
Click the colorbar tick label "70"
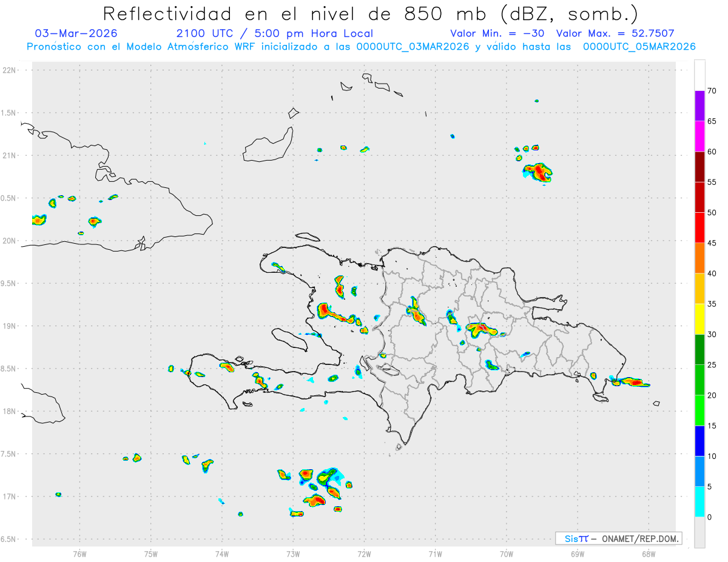[x=712, y=91]
